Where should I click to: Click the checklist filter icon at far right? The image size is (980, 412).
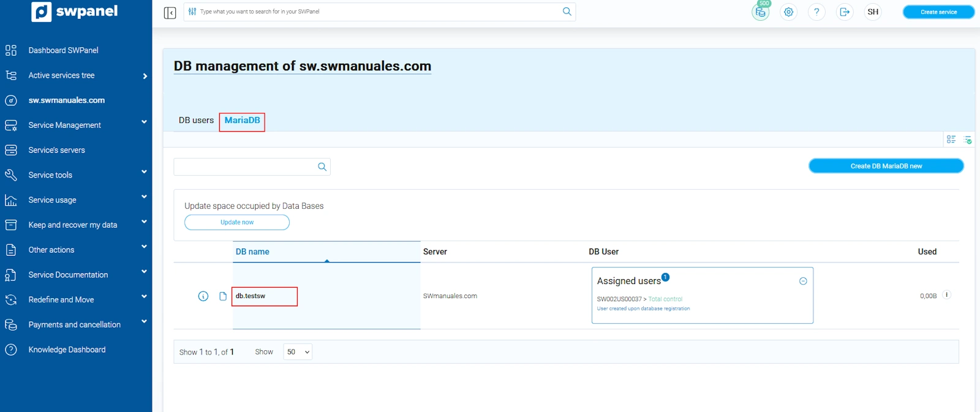tap(968, 140)
